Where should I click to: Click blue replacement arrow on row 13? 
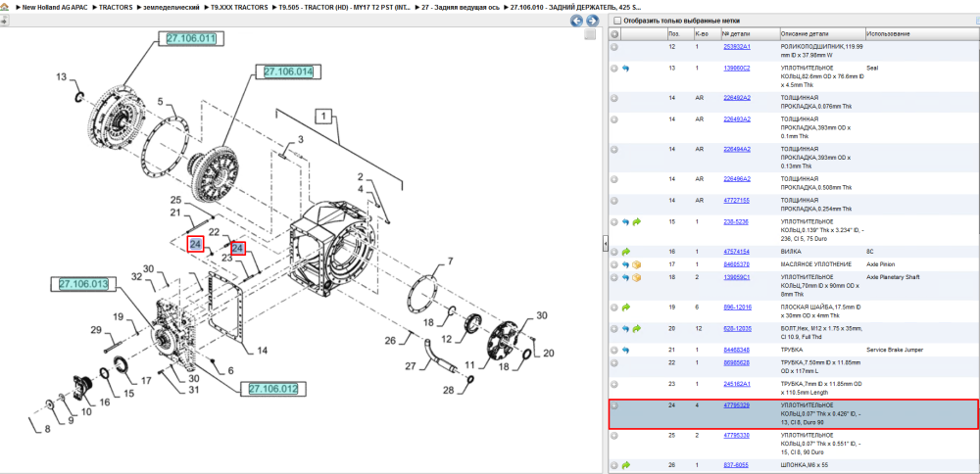[626, 68]
